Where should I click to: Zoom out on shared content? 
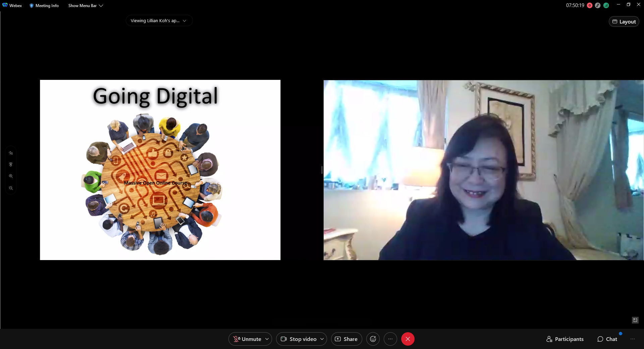11,188
